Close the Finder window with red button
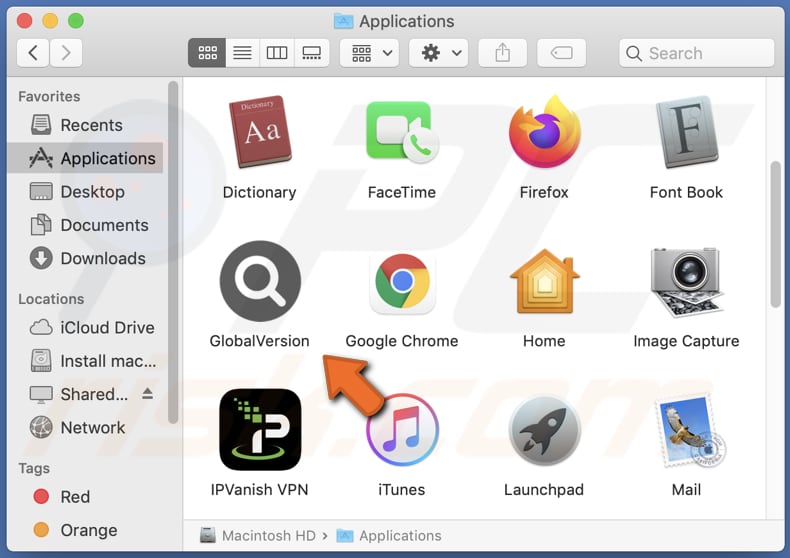Screen dimensions: 790x558 coord(24,21)
